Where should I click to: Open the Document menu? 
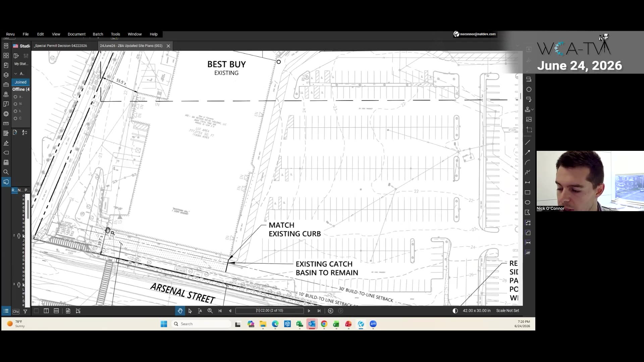point(76,34)
